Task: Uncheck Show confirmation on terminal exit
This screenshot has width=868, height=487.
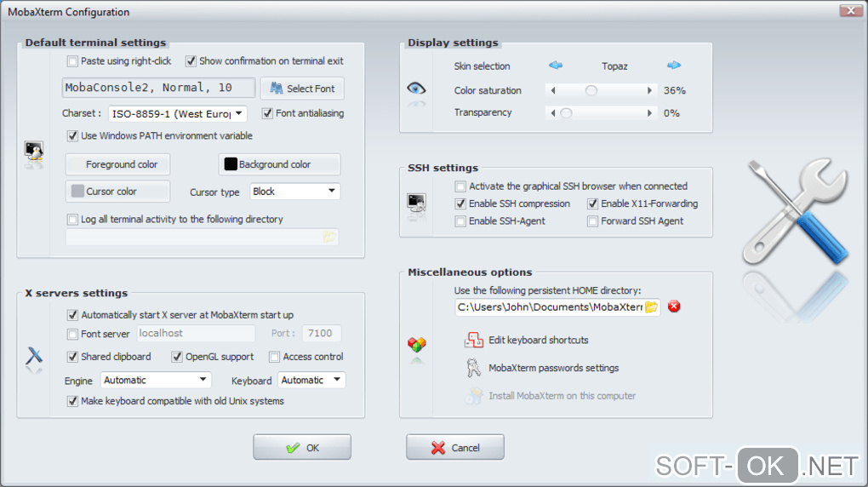Action: [191, 61]
